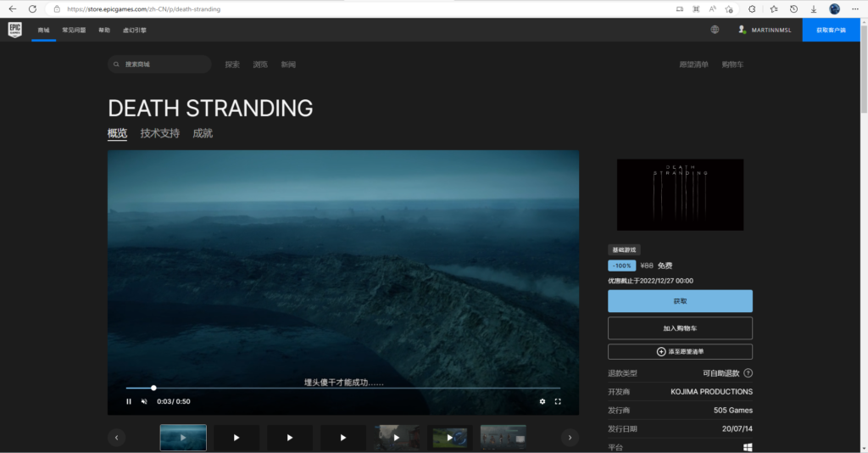Click 添至愿望清单 add to wishlist

681,352
